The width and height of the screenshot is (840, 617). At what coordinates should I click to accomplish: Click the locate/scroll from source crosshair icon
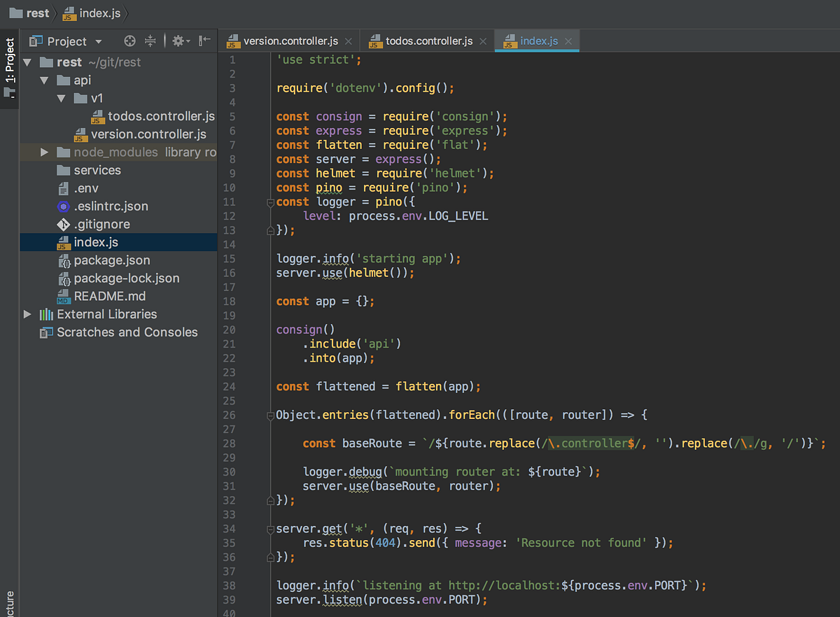(129, 41)
